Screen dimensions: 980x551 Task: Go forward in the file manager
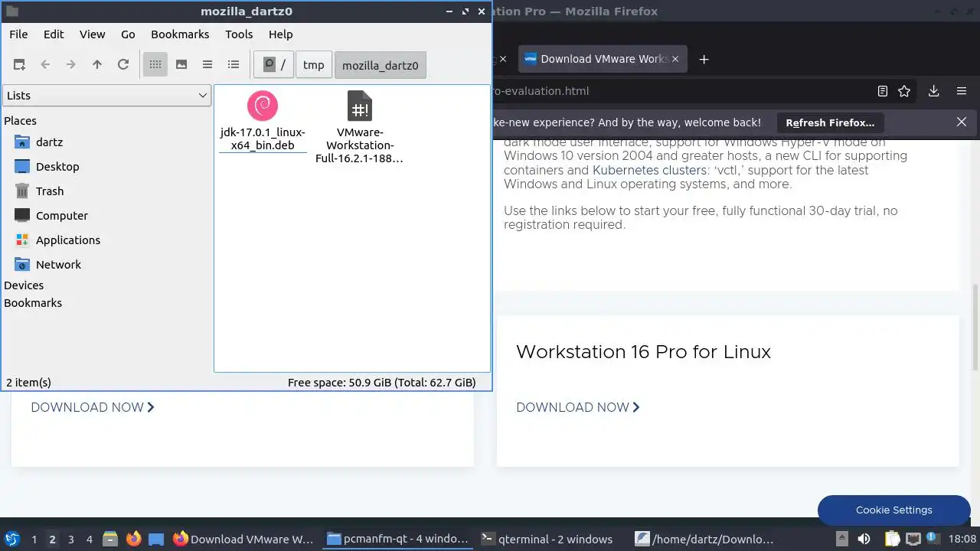click(71, 65)
